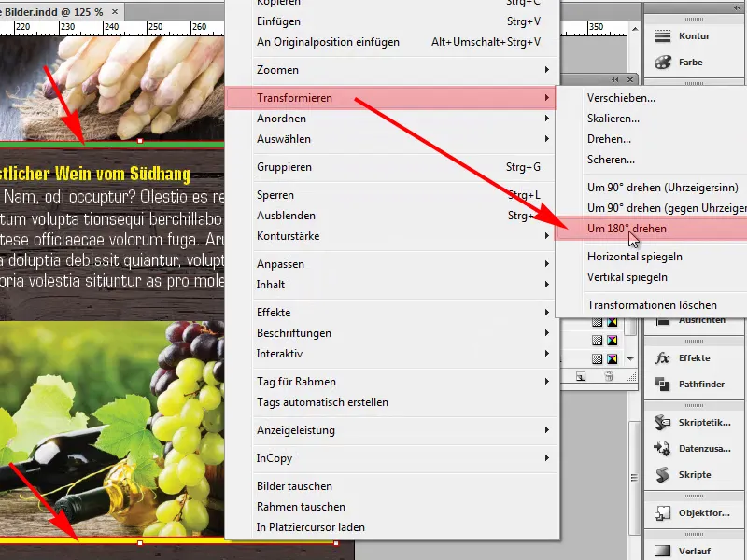This screenshot has height=560, width=747.
Task: Expand the Effekte submenu in context menu
Action: pyautogui.click(x=391, y=313)
